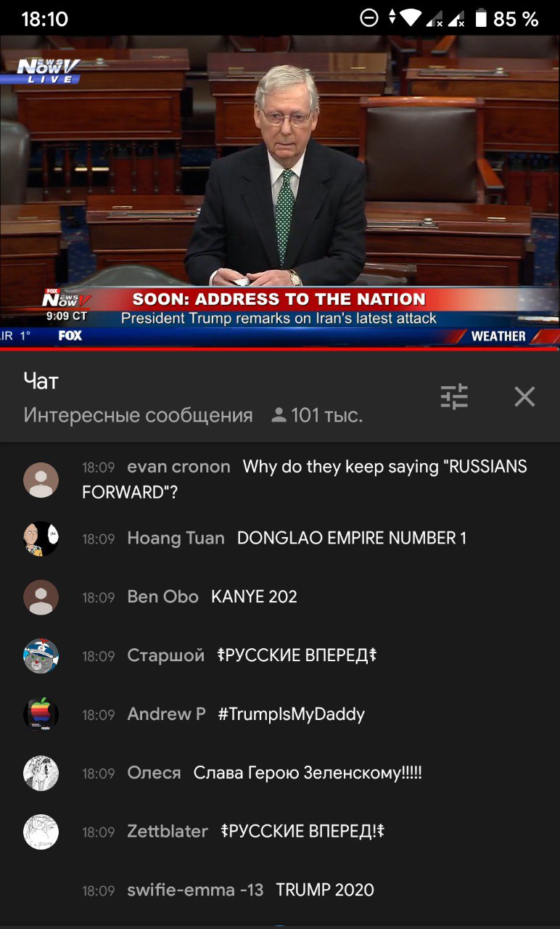Tap Andrew P's rainbow apple avatar
Image resolution: width=560 pixels, height=929 pixels.
(41, 715)
